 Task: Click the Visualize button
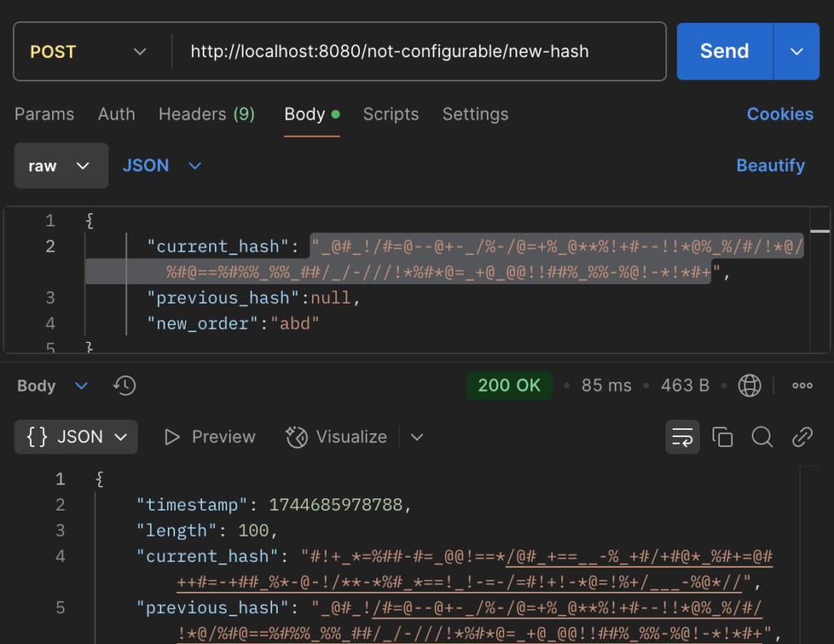tap(336, 437)
